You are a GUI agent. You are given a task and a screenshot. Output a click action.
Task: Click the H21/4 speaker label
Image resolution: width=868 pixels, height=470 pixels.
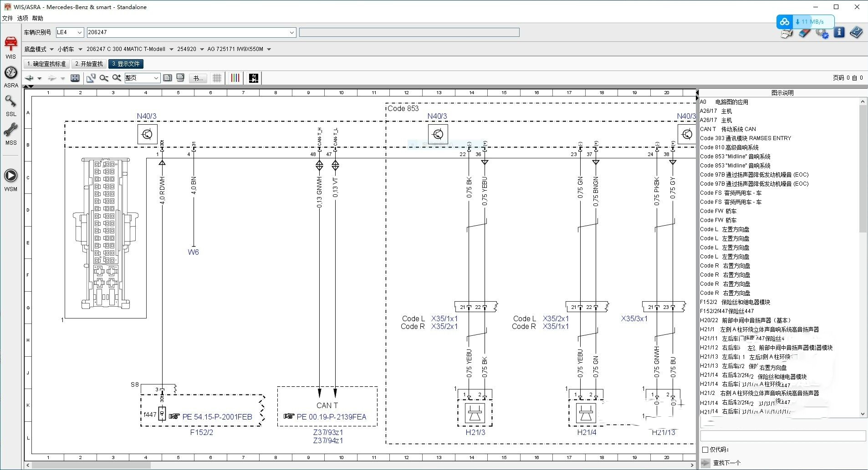pos(587,433)
